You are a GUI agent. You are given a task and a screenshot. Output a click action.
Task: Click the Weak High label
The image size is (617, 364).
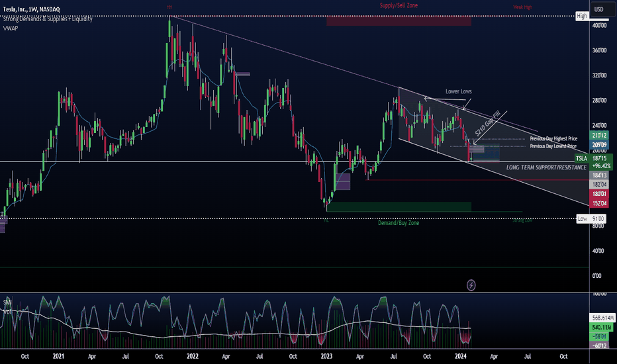point(522,7)
